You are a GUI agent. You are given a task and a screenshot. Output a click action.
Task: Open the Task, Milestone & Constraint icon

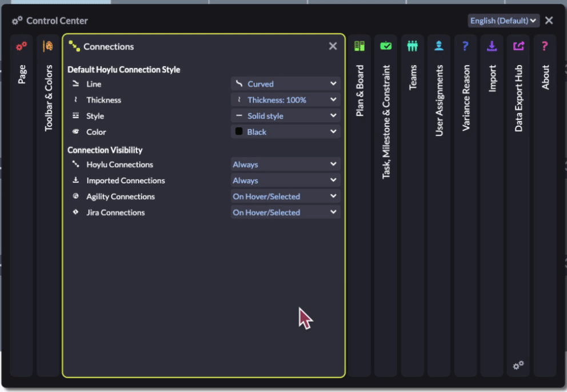point(386,46)
